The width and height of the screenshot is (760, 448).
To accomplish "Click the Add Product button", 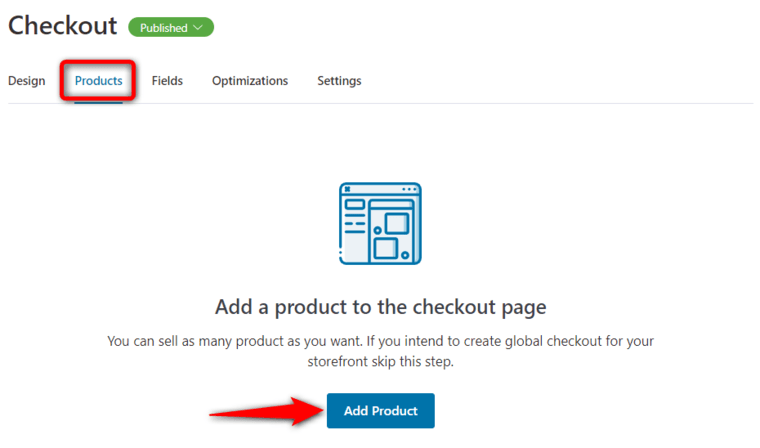I will [x=380, y=411].
